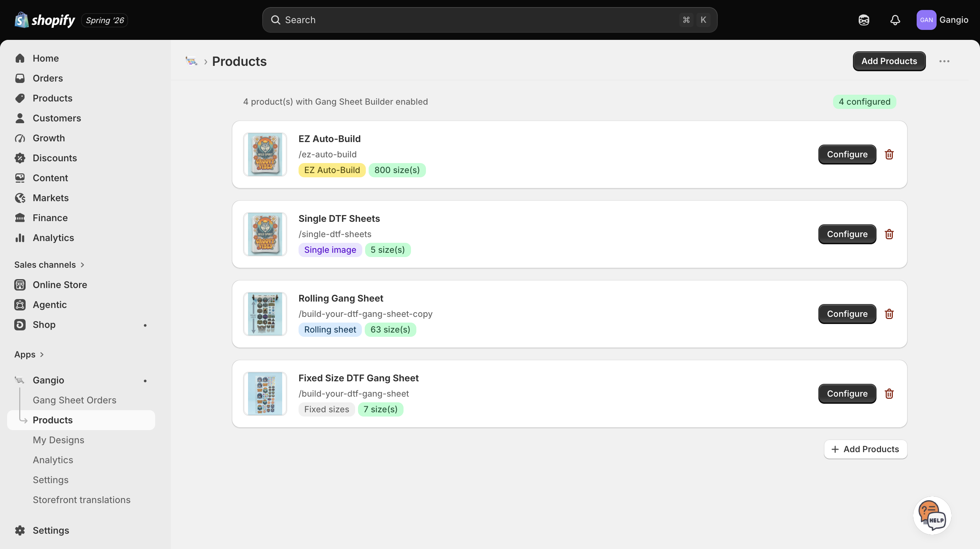Open the notifications bell
Viewport: 980px width, 549px height.
pyautogui.click(x=895, y=20)
